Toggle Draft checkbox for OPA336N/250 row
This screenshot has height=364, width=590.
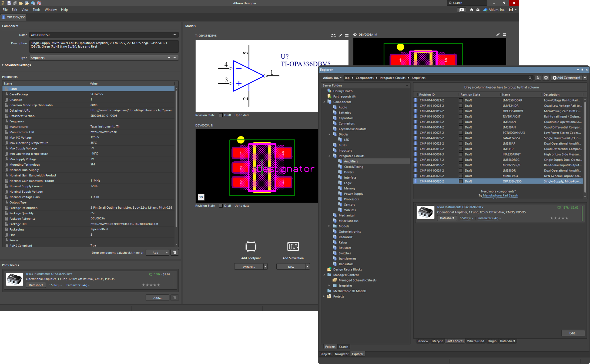click(x=461, y=181)
